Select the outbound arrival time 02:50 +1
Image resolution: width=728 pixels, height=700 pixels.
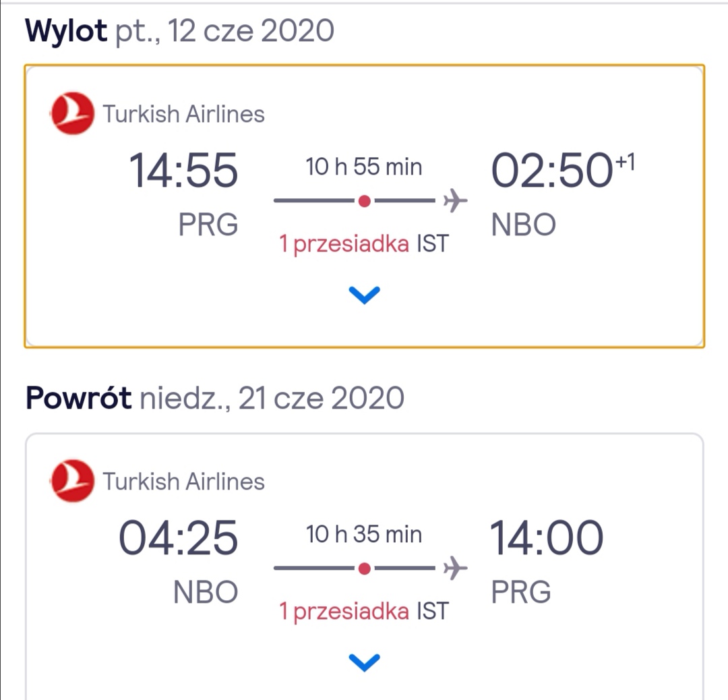point(563,169)
